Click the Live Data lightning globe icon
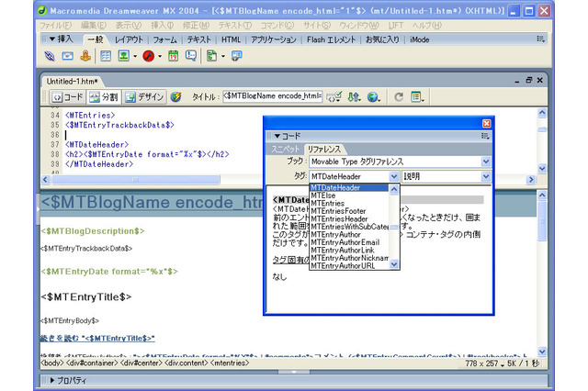Screen dimensions: 588x391 [175, 97]
